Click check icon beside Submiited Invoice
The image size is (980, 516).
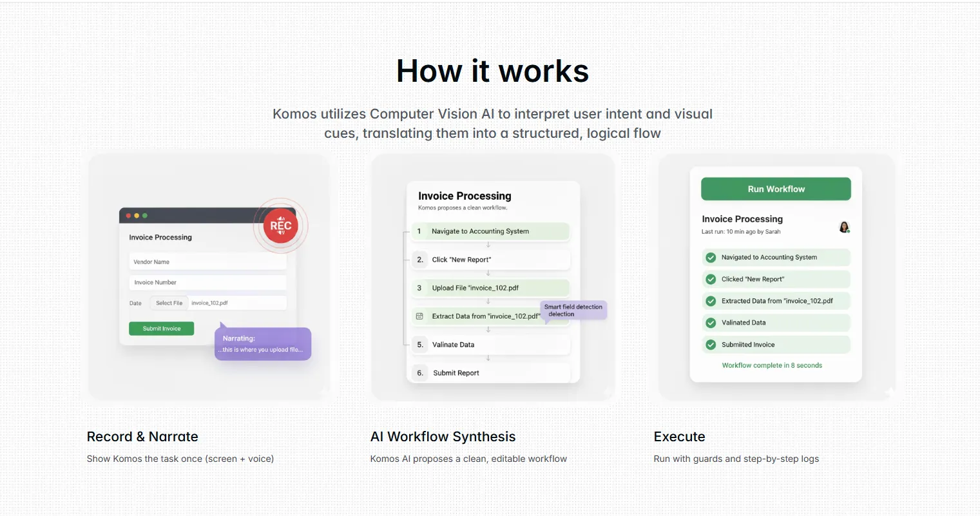(711, 345)
